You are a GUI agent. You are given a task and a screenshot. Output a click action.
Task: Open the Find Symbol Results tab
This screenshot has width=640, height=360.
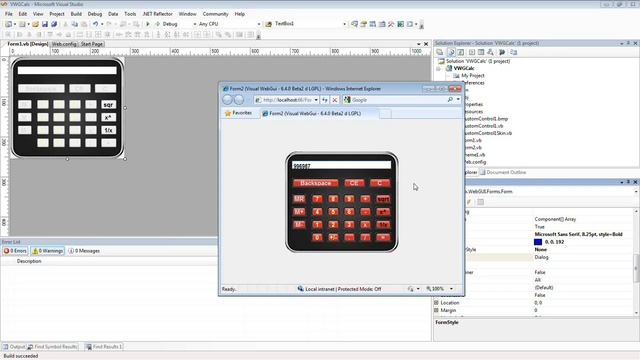53,347
